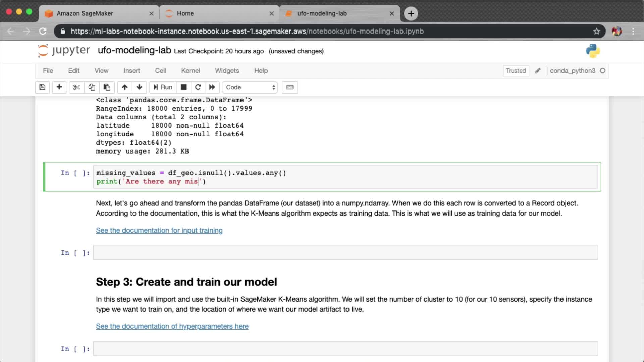Click the save and checkpoint icon

click(x=42, y=87)
